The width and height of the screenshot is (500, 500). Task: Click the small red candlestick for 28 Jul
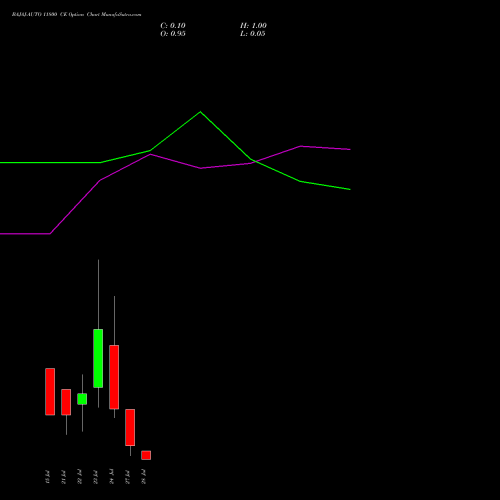[146, 455]
